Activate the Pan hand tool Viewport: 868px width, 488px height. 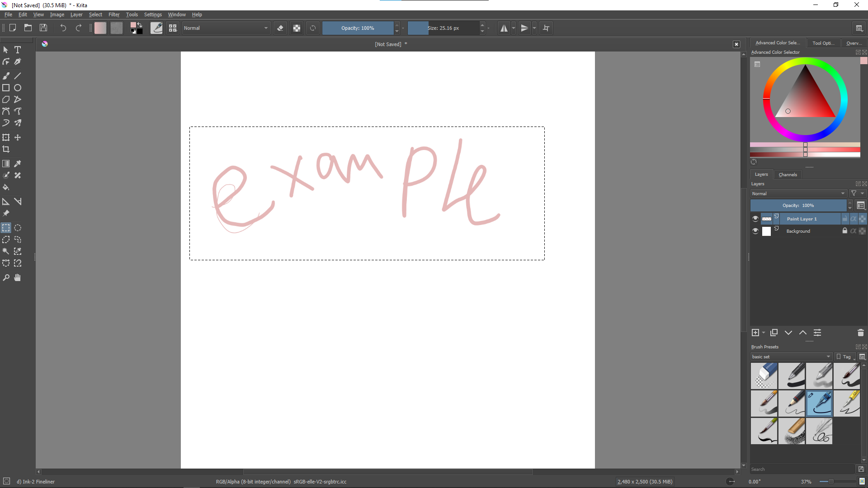18,277
